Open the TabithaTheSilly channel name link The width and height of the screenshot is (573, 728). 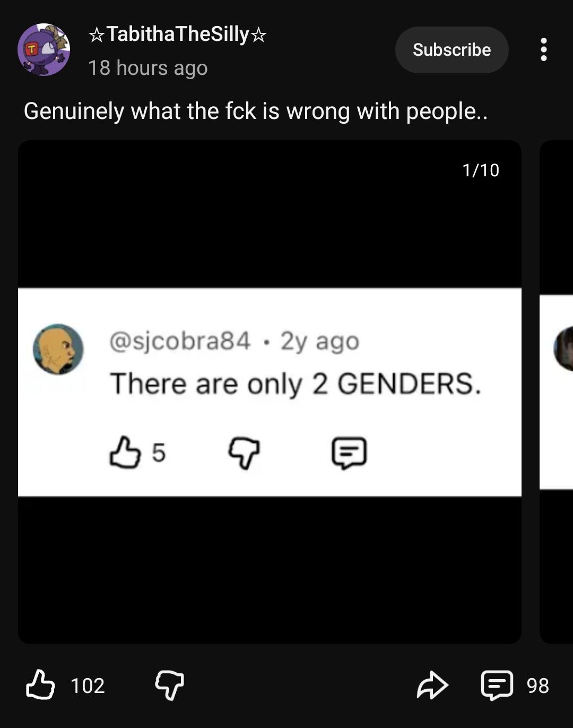tap(178, 35)
